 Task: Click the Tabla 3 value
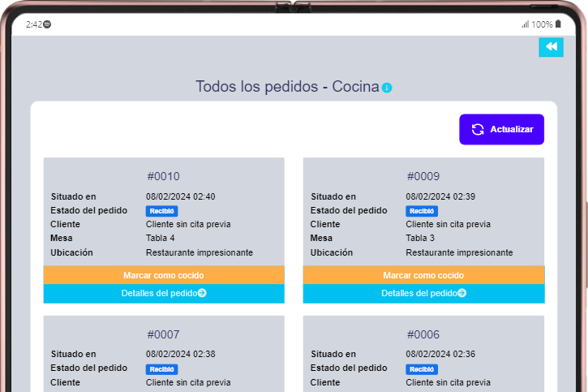coord(420,238)
